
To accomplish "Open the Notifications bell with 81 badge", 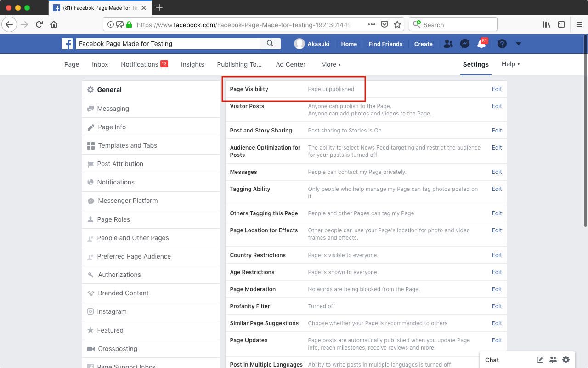I will (481, 44).
